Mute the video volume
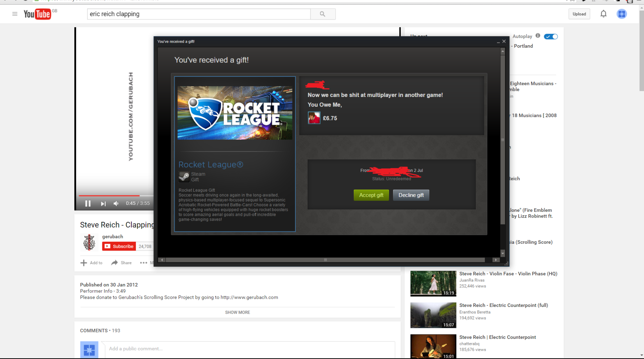 (116, 204)
